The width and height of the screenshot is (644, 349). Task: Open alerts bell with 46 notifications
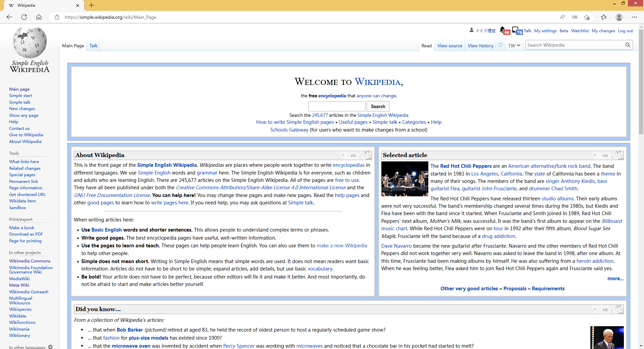click(504, 31)
